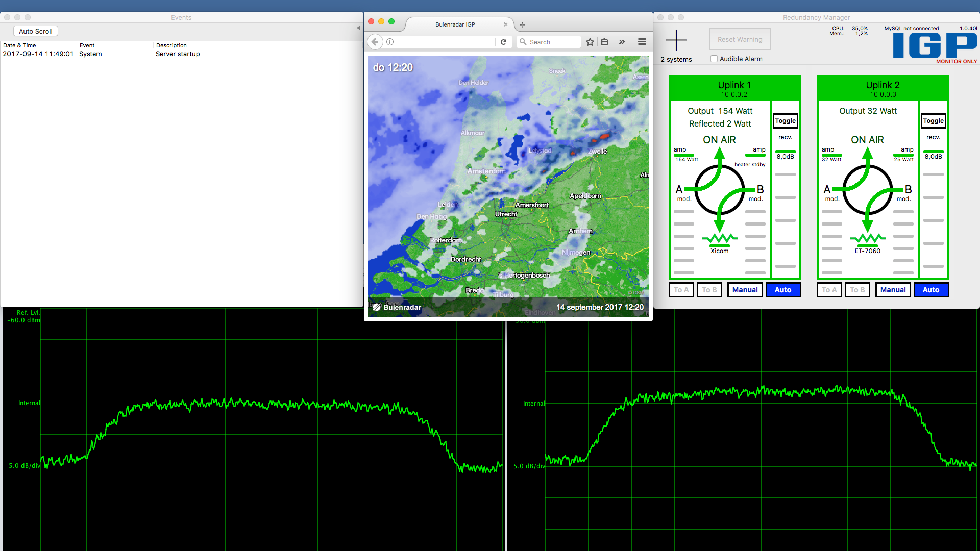Switch Uplink 2 to Auto mode
Viewport: 980px width, 551px height.
click(931, 290)
